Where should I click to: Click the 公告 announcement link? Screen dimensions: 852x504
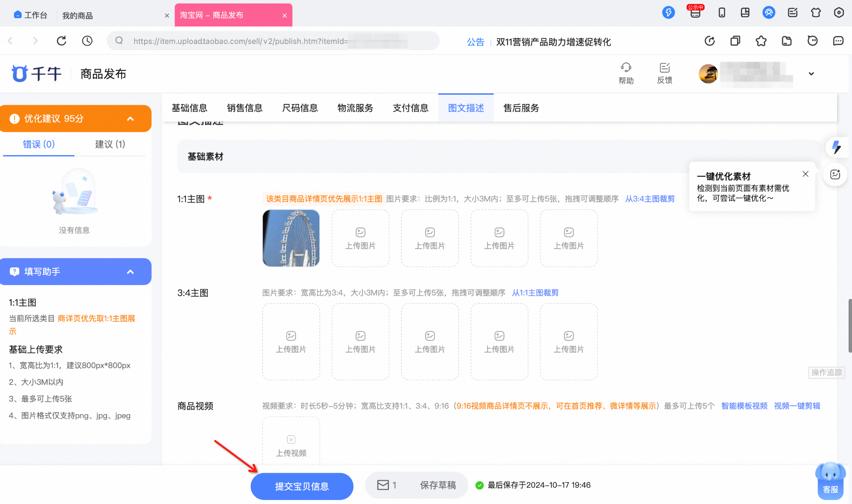pos(475,42)
